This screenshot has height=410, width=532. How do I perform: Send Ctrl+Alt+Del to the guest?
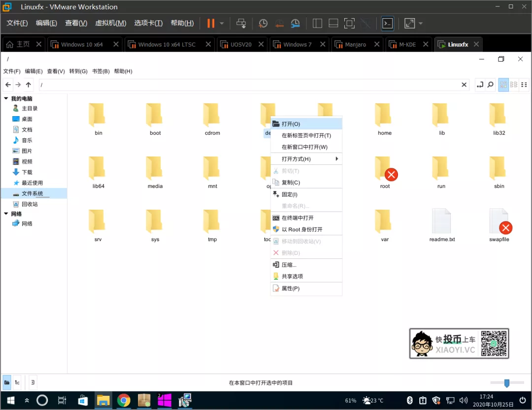(x=241, y=23)
